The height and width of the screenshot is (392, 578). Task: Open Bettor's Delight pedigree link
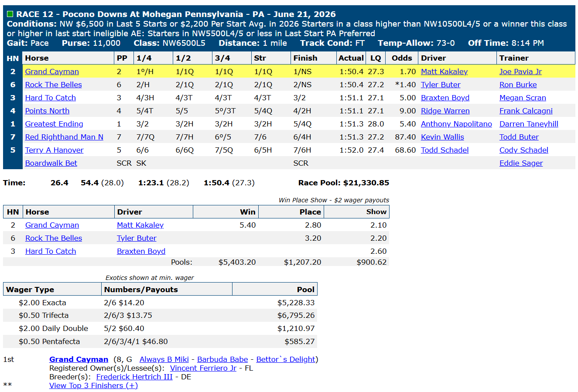pos(286,359)
